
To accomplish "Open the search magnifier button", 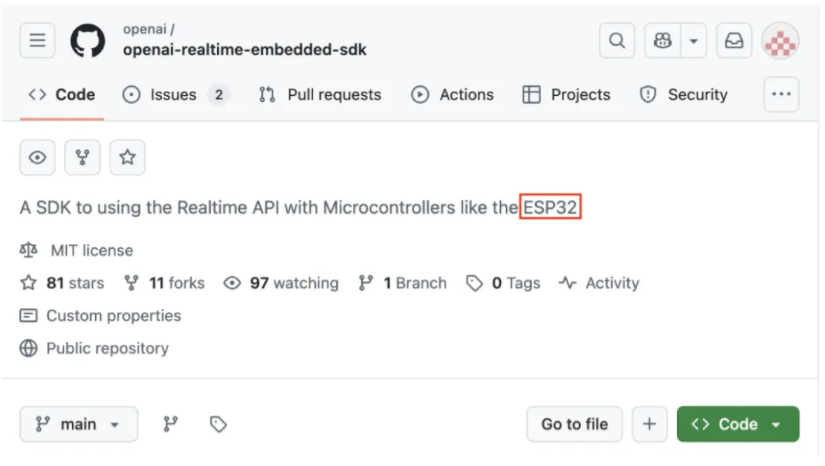I will (x=617, y=40).
